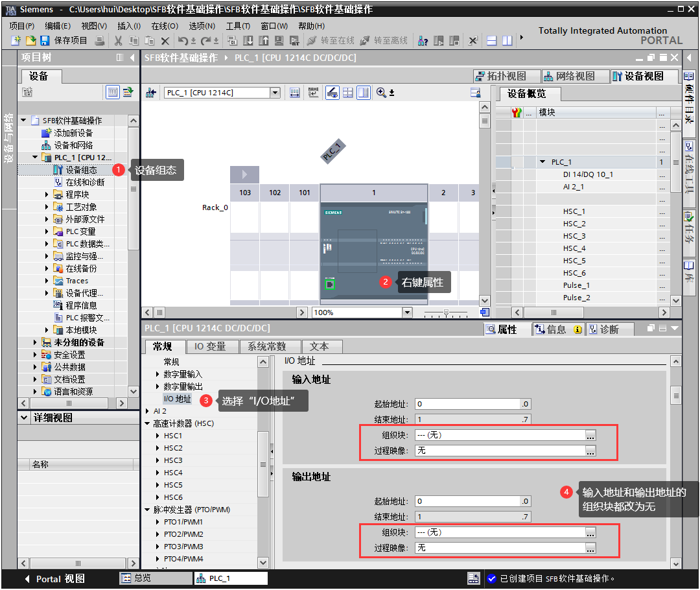
Task: Open the 在线(O) menu
Action: click(x=165, y=26)
